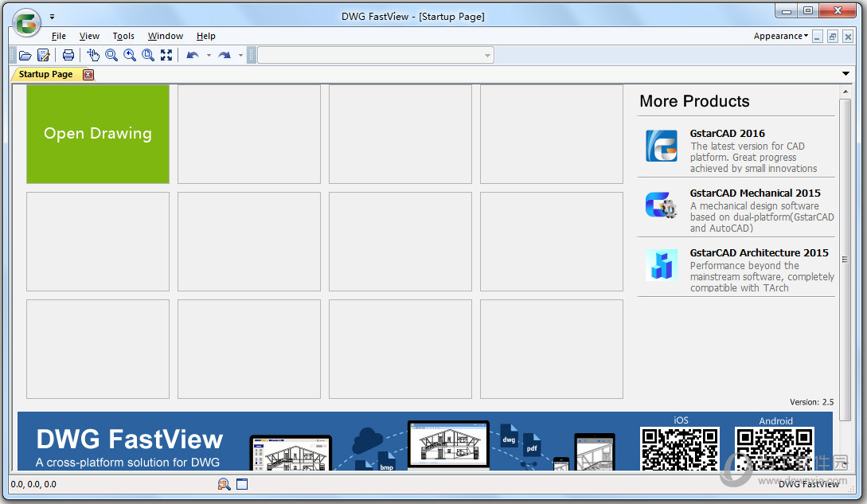Select the Pan tool
Screen dimensions: 867x504
[94, 55]
